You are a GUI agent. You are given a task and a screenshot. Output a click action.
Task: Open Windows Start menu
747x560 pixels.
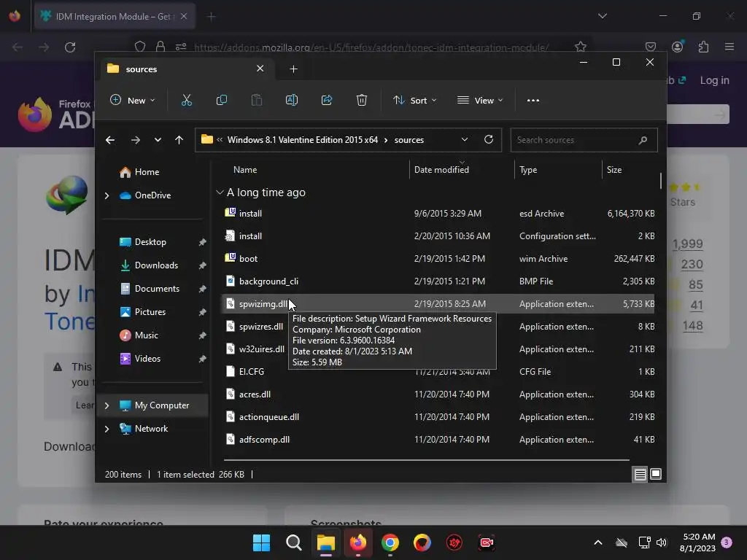(x=261, y=542)
